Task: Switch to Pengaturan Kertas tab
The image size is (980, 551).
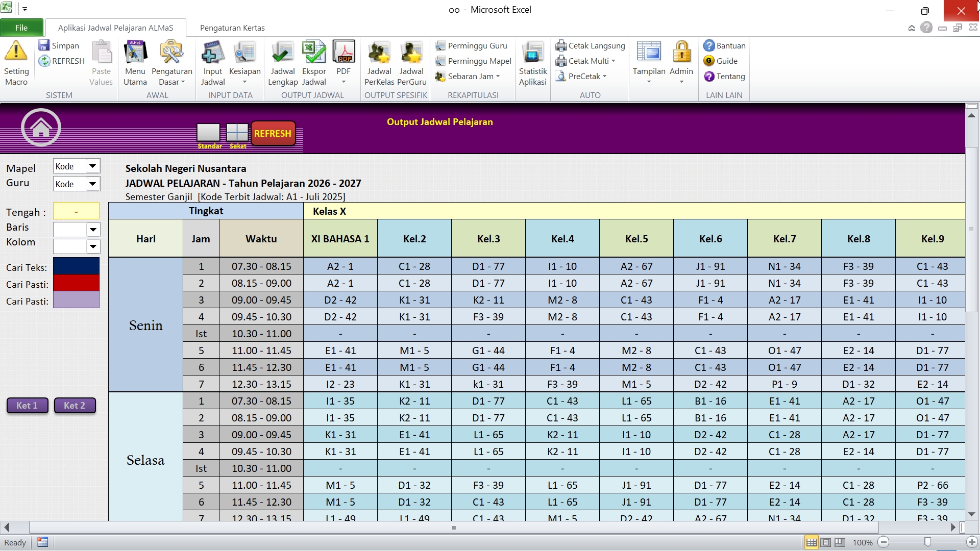Action: 232,28
